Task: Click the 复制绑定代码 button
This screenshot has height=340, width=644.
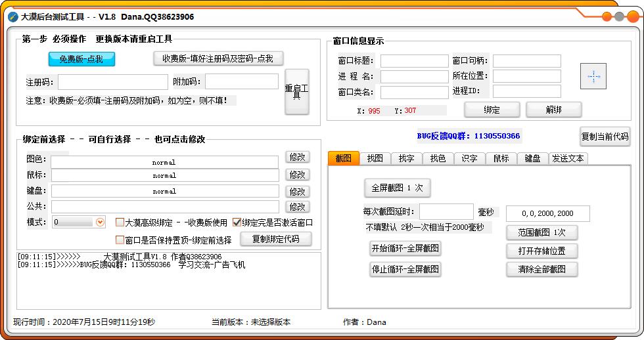Action: (275, 239)
